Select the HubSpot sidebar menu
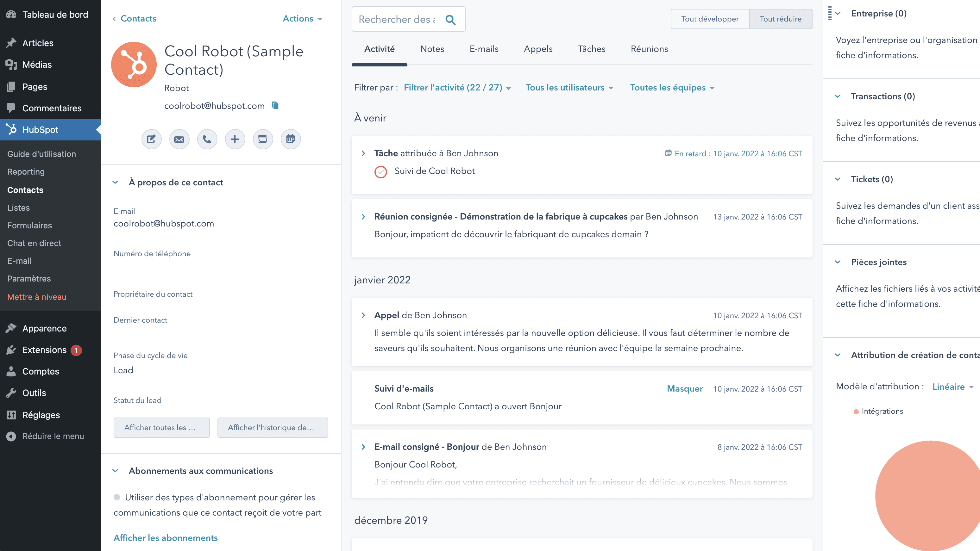 [x=50, y=130]
